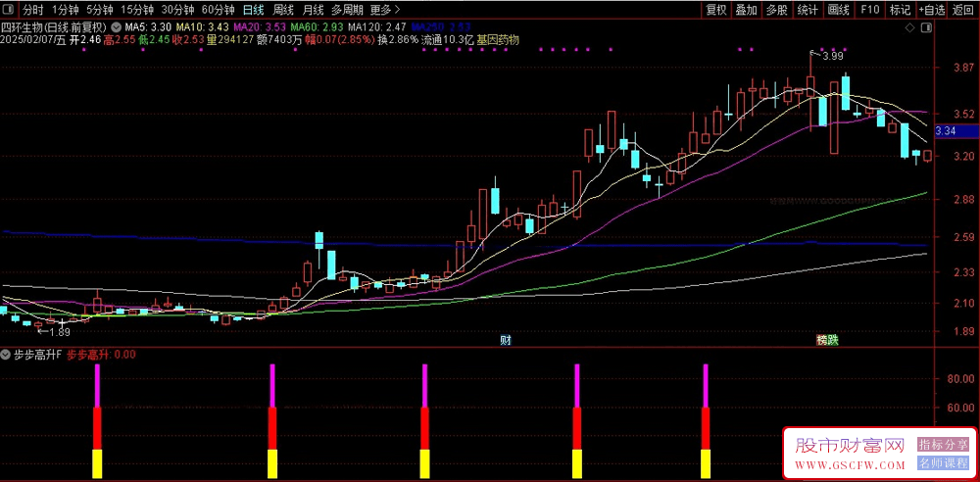Click the 榜跌 event marker on chart
This screenshot has height=482, width=980.
(827, 340)
